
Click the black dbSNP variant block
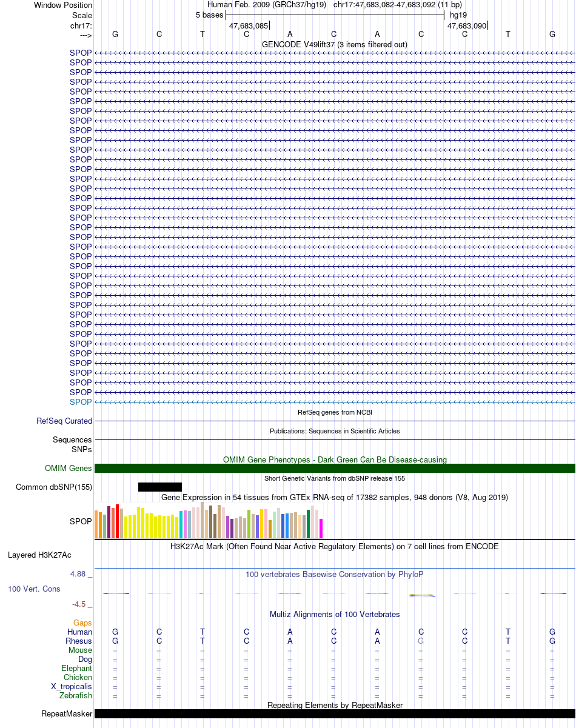pos(160,487)
